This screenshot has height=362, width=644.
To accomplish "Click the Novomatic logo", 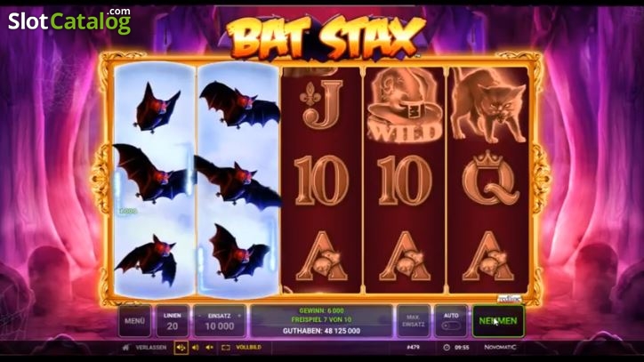I will [x=500, y=347].
